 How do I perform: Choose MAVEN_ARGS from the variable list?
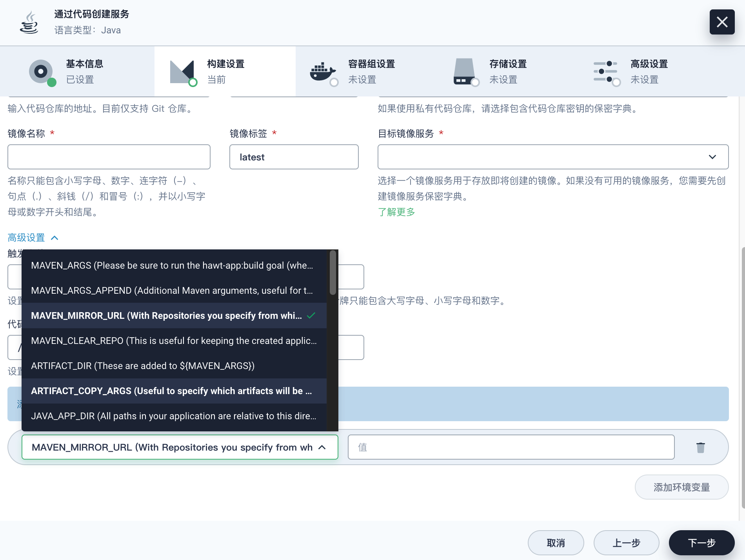point(174,265)
